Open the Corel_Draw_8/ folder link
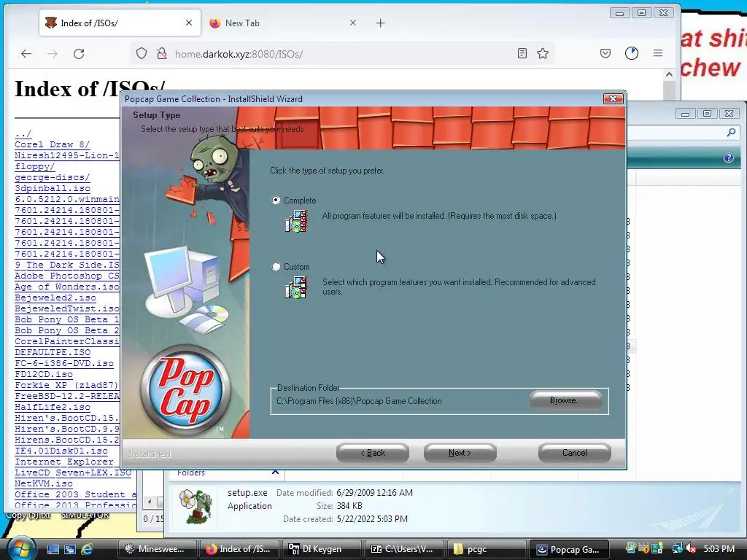 (52, 144)
